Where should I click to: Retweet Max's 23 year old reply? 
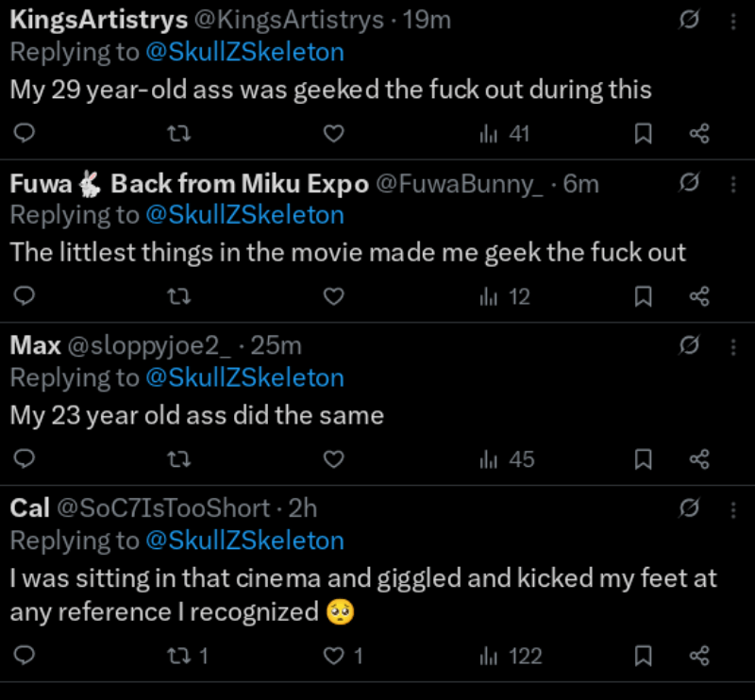click(177, 459)
